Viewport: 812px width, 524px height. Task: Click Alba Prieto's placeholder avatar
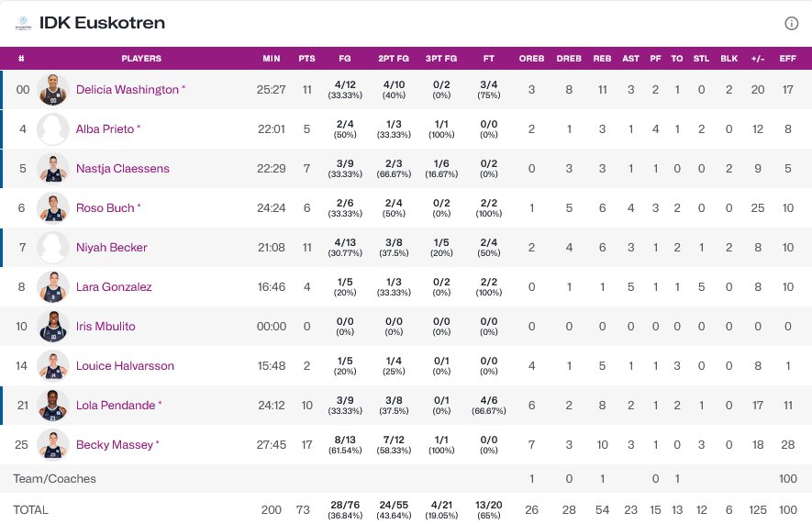[53, 129]
